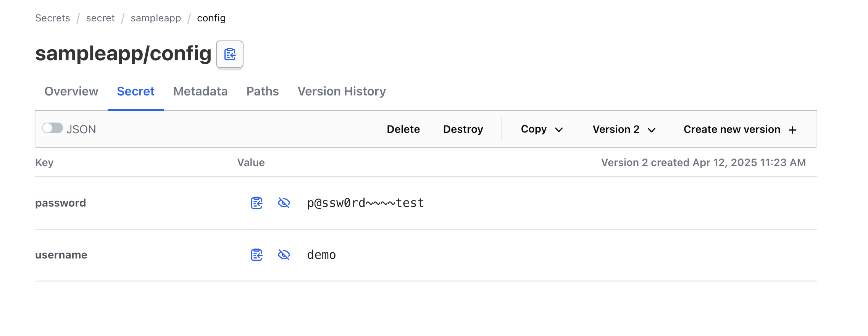Select the Secret tab
The height and width of the screenshot is (336, 868).
tap(136, 91)
